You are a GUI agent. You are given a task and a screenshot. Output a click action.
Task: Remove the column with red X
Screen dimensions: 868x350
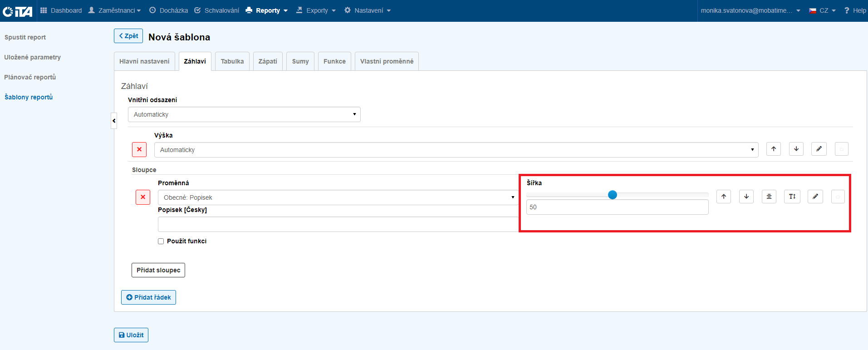tap(143, 197)
